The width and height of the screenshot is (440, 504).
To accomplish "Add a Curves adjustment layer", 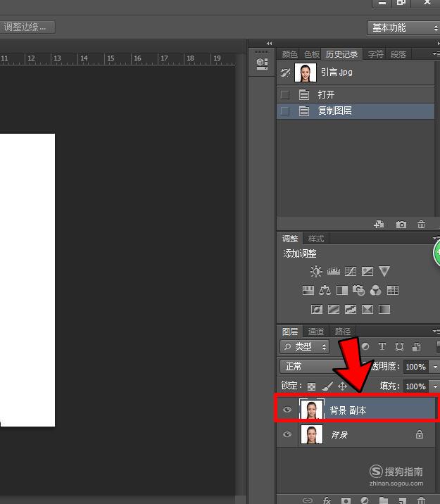I will click(x=351, y=271).
